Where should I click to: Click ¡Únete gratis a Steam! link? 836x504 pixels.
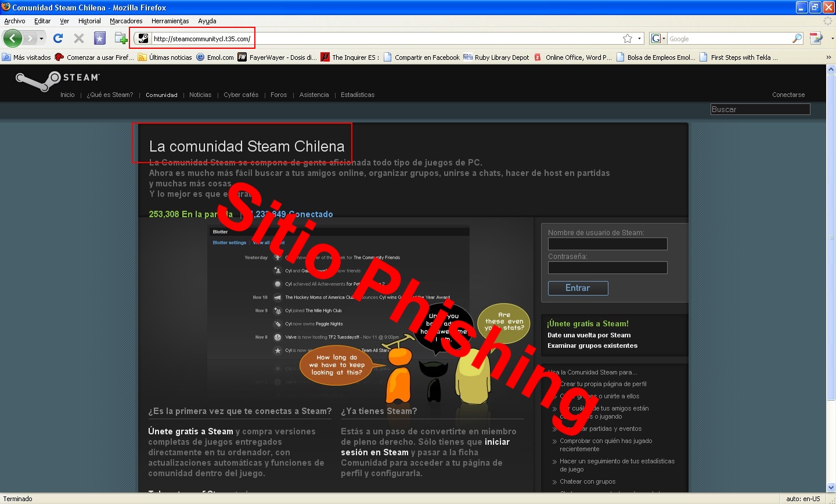pyautogui.click(x=588, y=324)
